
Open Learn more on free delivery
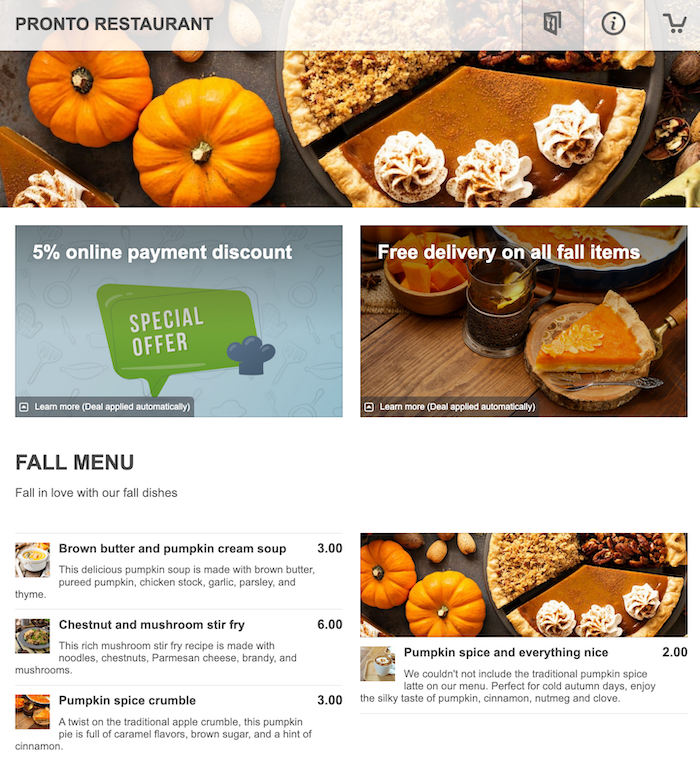tap(457, 407)
